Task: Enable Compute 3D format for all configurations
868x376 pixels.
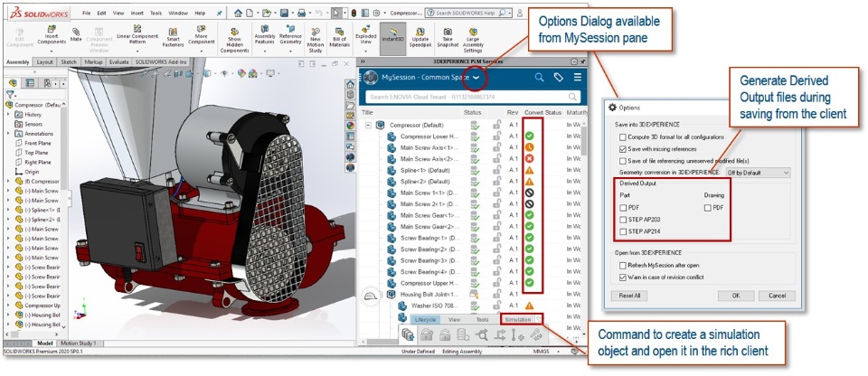Action: click(623, 136)
